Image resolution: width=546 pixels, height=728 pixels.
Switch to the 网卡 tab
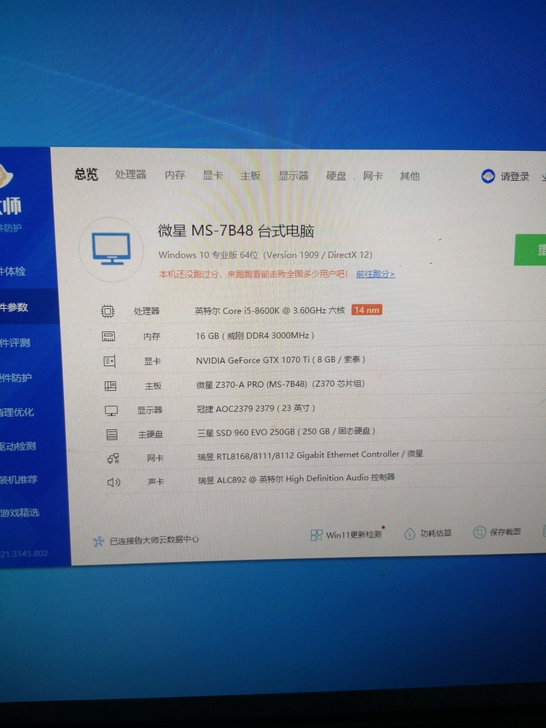373,176
